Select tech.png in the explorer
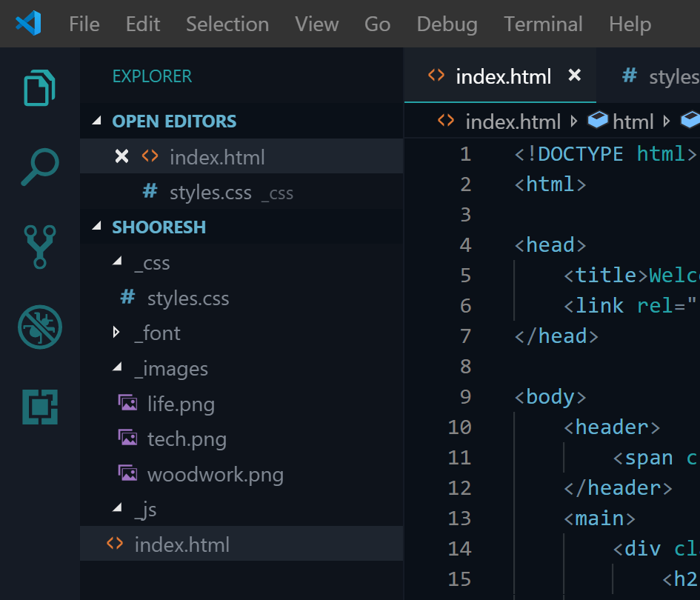Screen dimensions: 700x600 click(x=187, y=439)
